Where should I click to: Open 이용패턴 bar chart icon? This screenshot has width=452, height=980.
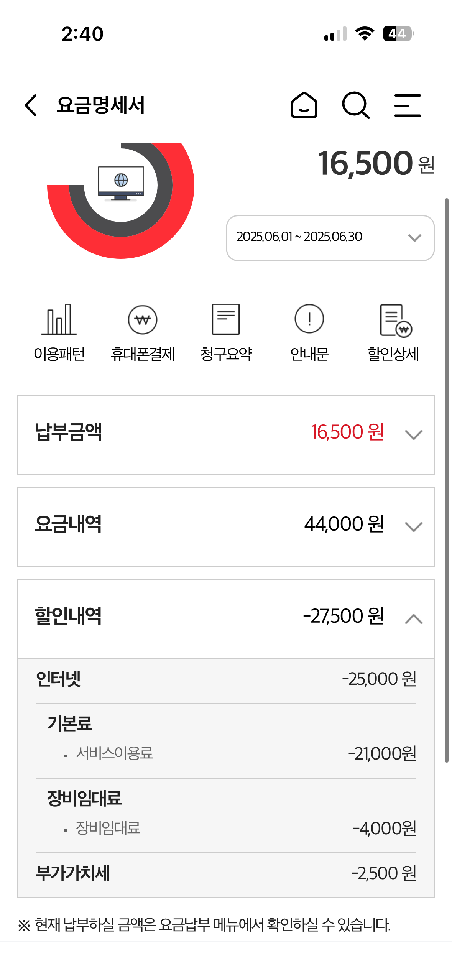(59, 319)
